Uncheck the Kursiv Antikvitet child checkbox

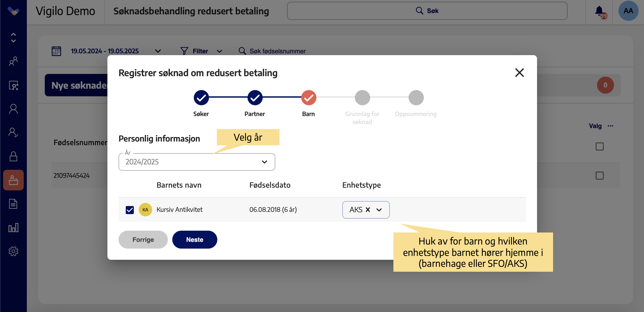[x=130, y=209]
